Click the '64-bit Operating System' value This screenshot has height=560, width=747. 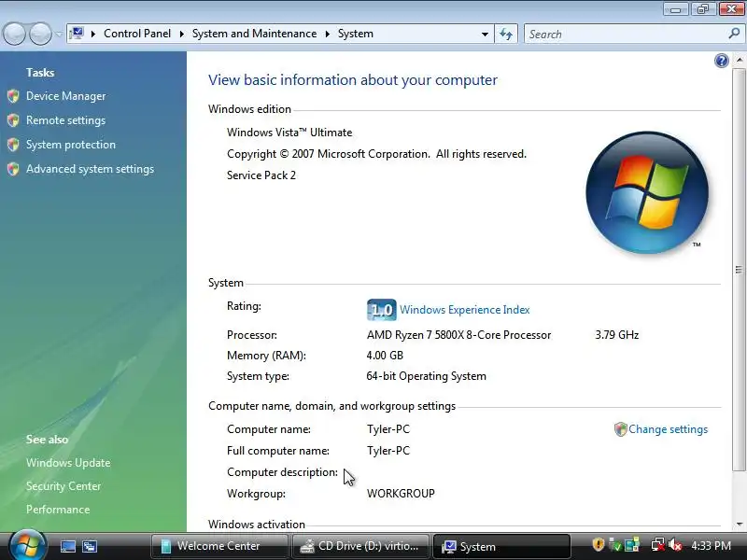427,376
